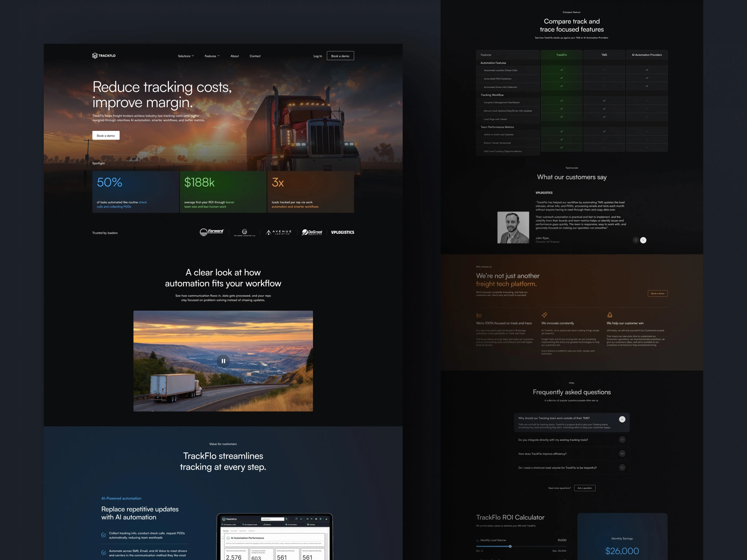Expand 'How does TrackFlo improve efficiency?' question
Image resolution: width=747 pixels, height=560 pixels.
tap(622, 454)
